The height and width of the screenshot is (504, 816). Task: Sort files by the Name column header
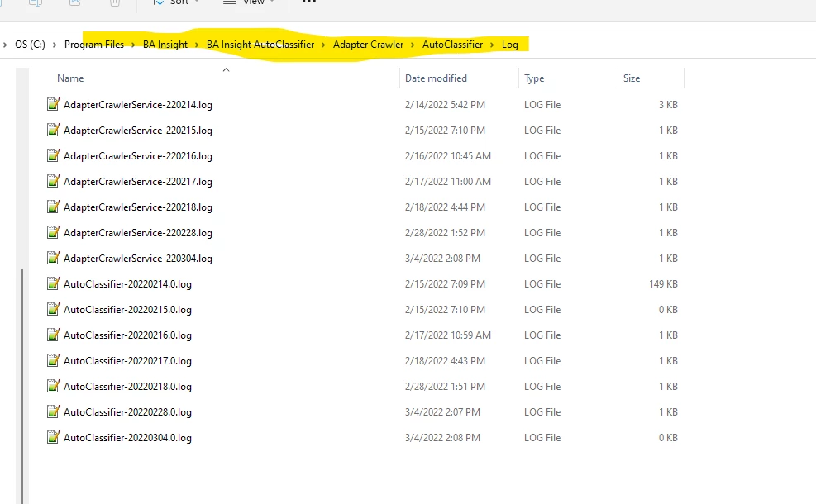pyautogui.click(x=71, y=78)
